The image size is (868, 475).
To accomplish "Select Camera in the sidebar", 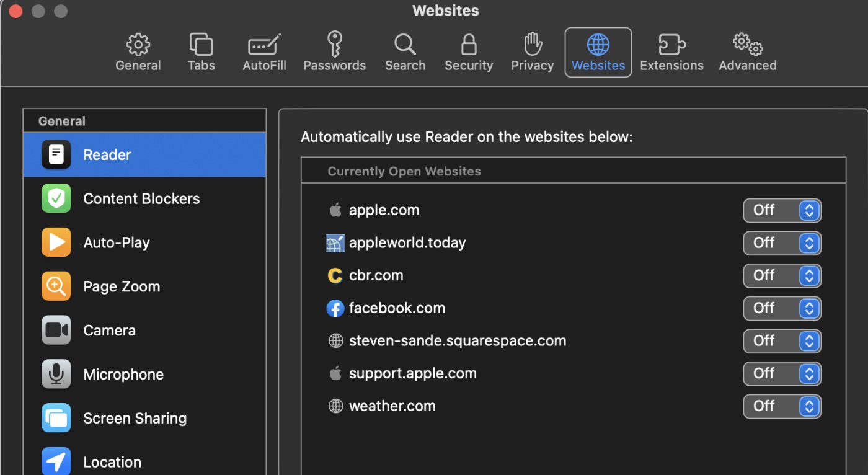I will click(109, 331).
